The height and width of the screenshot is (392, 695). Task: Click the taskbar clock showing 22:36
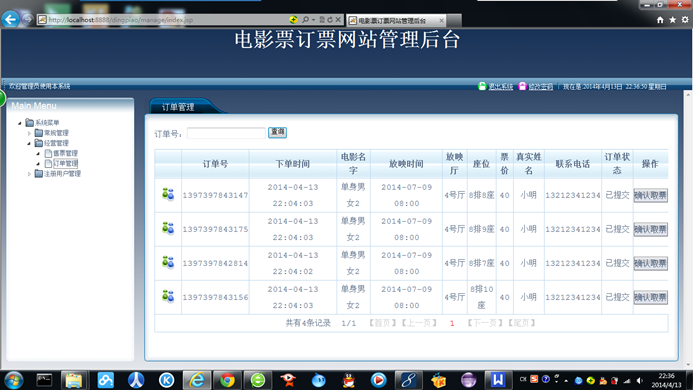click(x=666, y=380)
